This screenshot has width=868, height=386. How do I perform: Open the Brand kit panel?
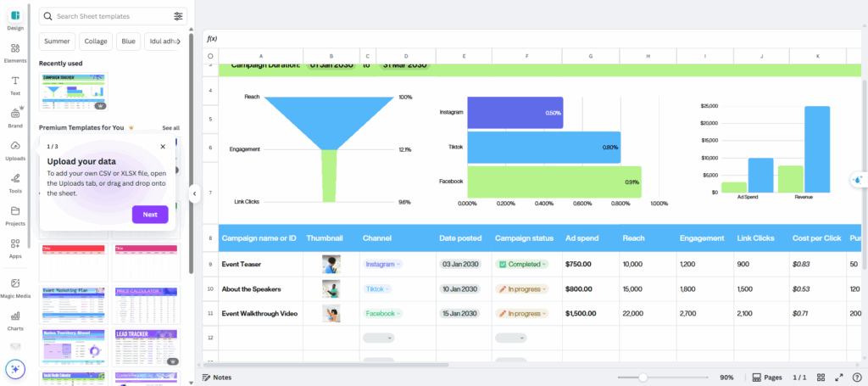[15, 117]
